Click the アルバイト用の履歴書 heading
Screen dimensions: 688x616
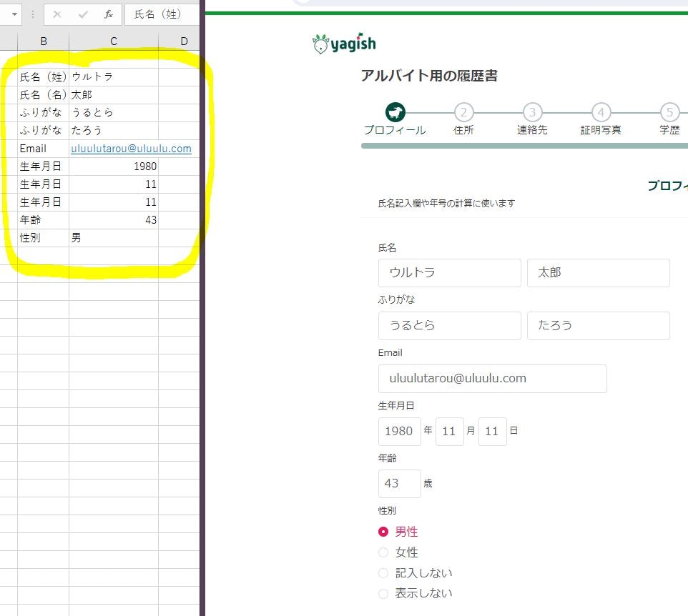[429, 76]
